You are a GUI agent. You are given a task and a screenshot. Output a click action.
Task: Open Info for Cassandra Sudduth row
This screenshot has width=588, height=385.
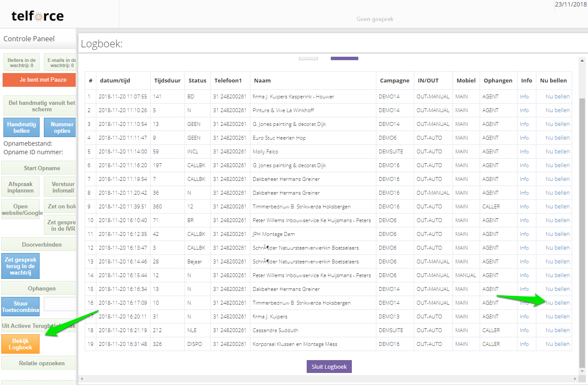click(524, 330)
